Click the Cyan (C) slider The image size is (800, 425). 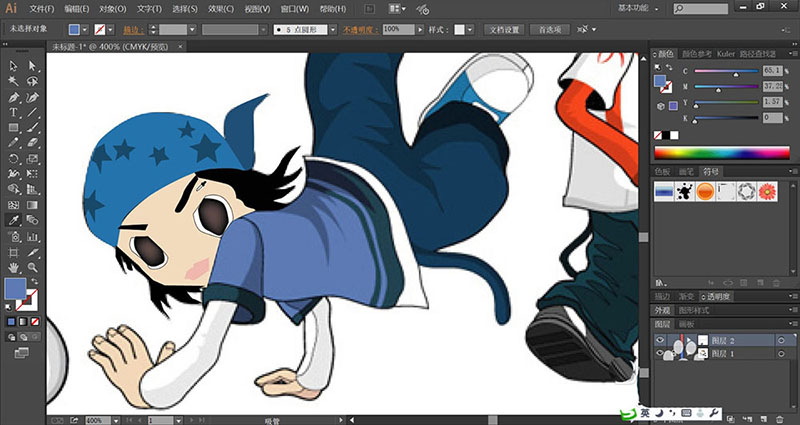point(727,71)
